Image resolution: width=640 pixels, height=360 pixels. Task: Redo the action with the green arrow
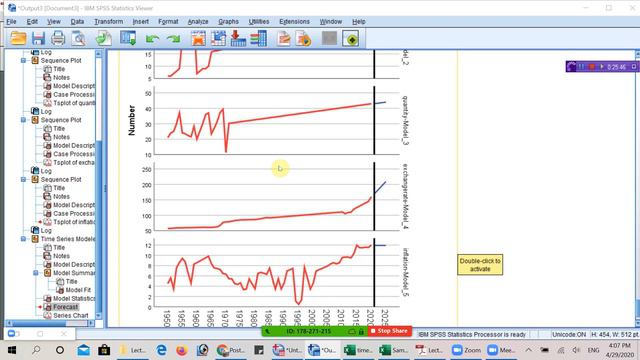173,39
